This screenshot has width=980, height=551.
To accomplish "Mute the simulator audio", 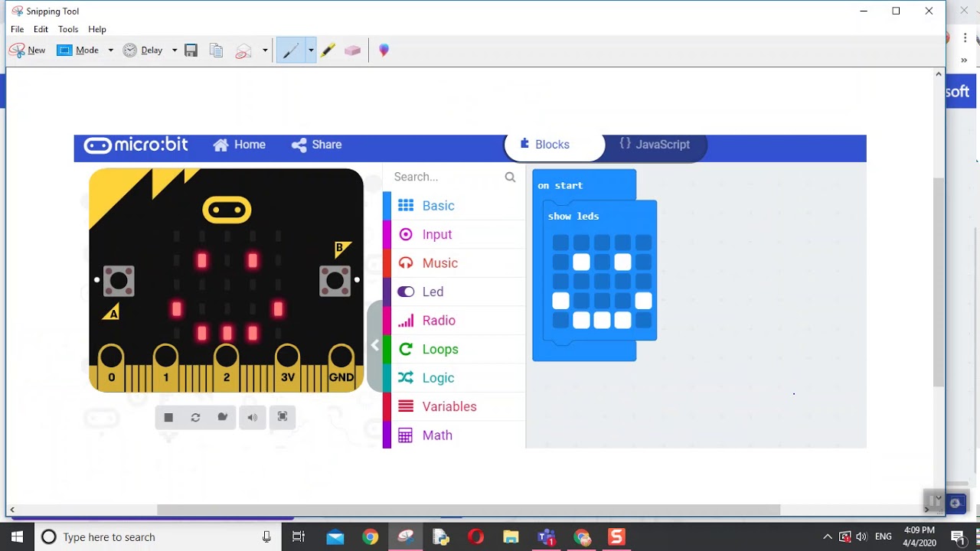I will pyautogui.click(x=252, y=417).
